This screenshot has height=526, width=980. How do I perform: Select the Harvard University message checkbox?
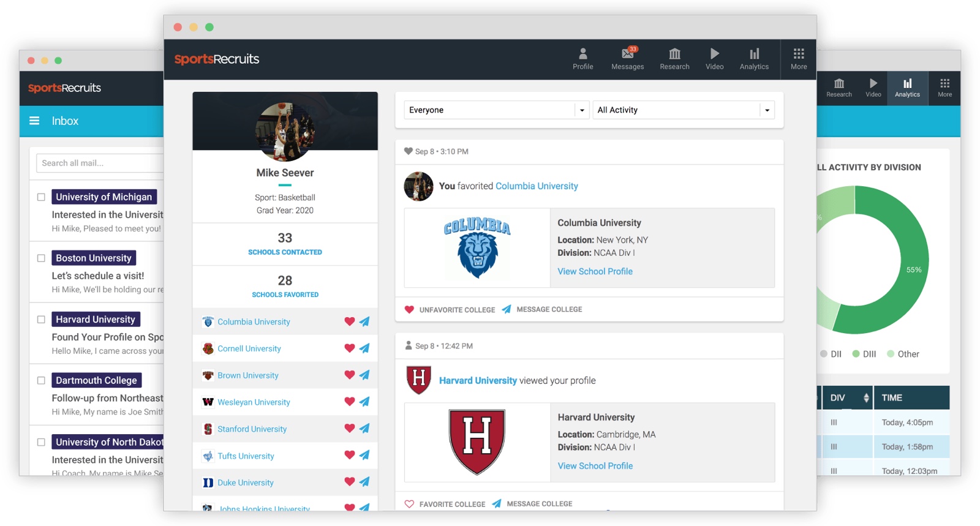[x=41, y=320]
